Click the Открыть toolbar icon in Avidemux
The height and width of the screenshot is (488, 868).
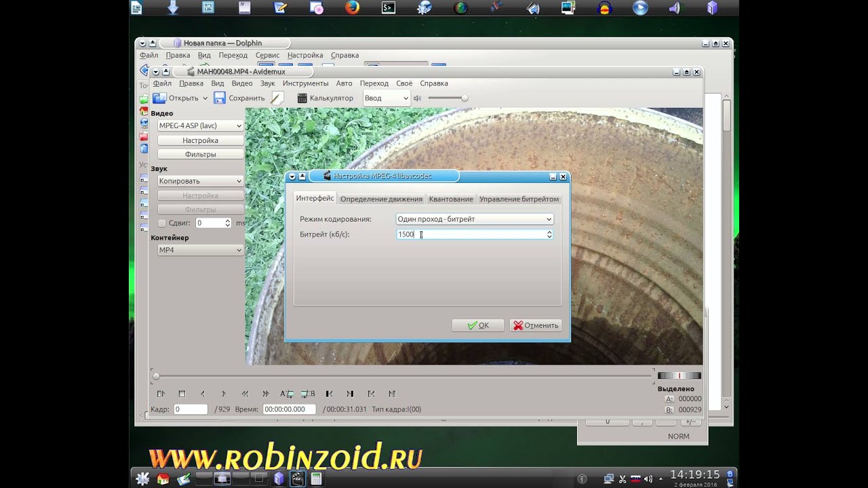click(159, 98)
